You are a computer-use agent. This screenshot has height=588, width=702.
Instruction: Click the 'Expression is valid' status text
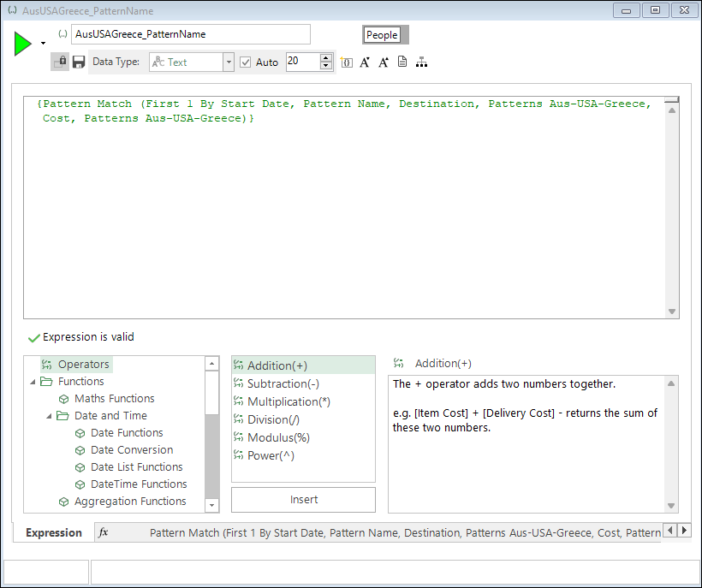click(88, 337)
